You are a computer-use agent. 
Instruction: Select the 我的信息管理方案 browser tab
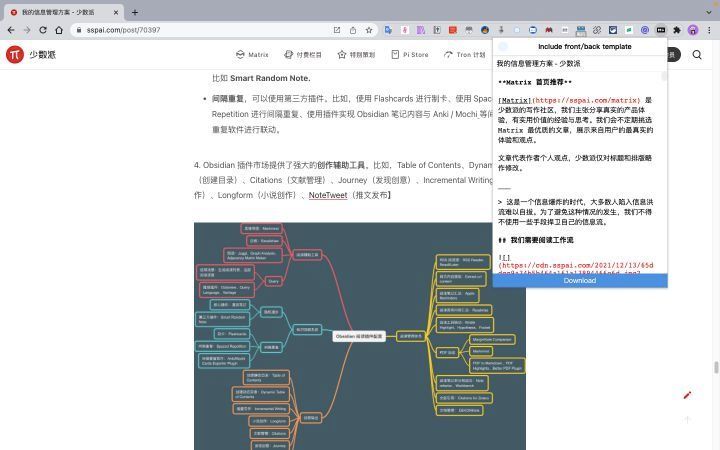point(63,12)
